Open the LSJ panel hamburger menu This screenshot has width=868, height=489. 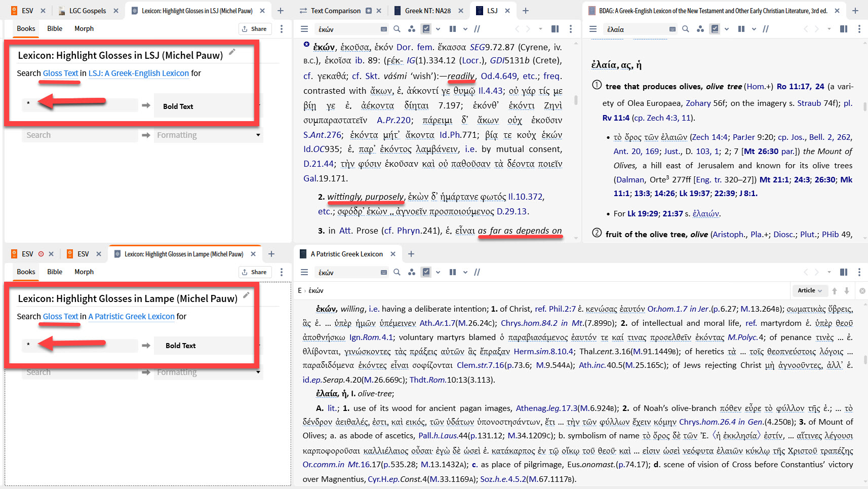click(304, 29)
